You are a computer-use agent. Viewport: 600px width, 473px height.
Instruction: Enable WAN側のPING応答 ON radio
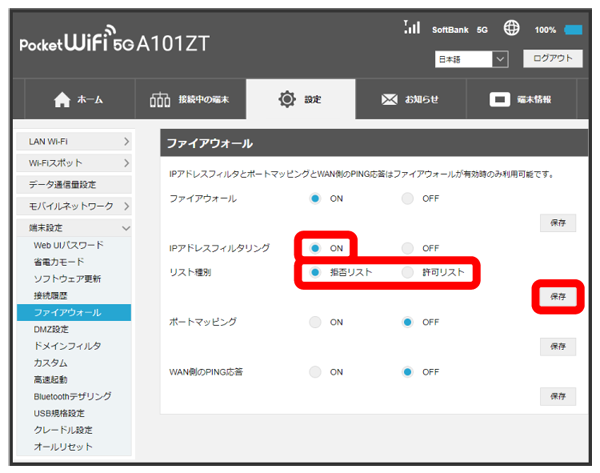coord(316,372)
